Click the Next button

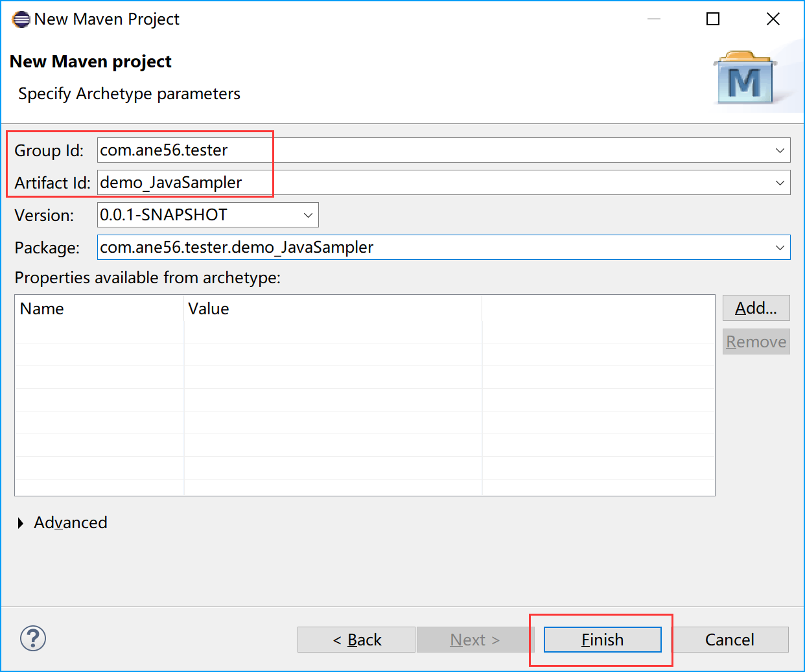tap(475, 640)
